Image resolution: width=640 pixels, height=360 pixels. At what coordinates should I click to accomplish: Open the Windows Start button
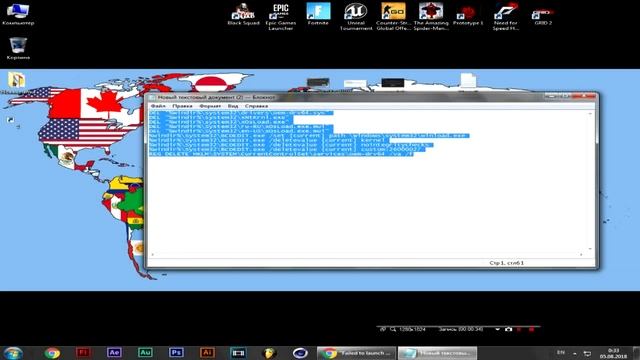point(13,353)
